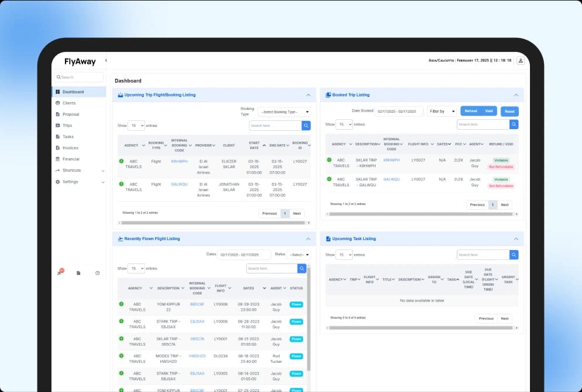
Task: Open the Status select dropdown in Recently Flown
Action: point(298,255)
